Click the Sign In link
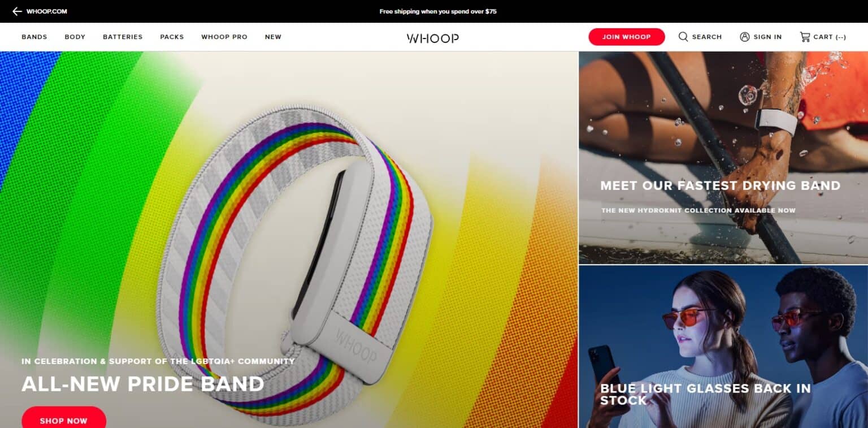The width and height of the screenshot is (868, 428). [x=767, y=37]
